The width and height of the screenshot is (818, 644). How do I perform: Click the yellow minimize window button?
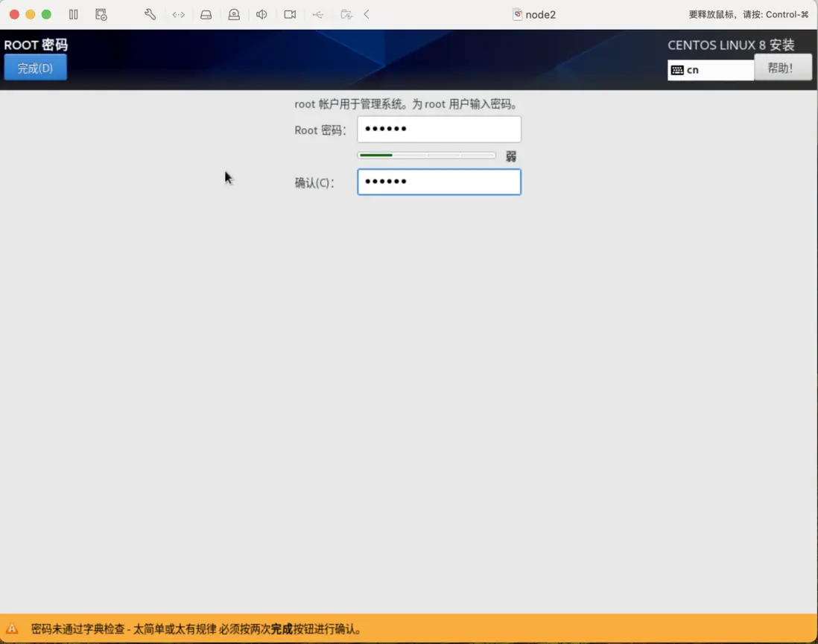pyautogui.click(x=31, y=15)
